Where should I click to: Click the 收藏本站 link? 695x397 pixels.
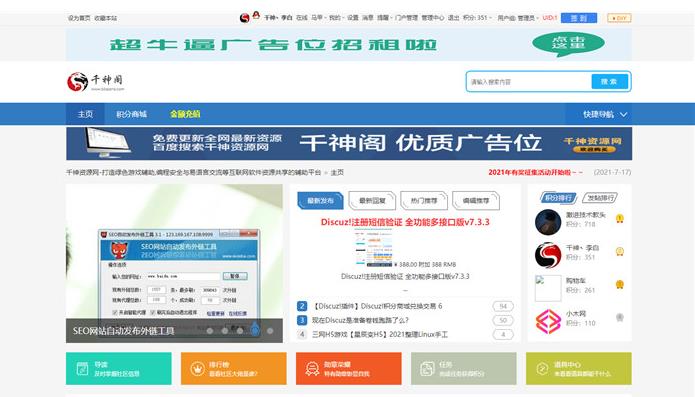tap(105, 18)
